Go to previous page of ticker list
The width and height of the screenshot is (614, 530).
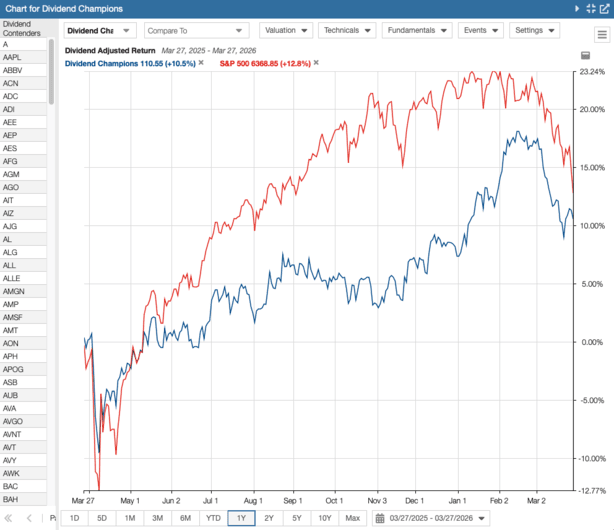point(29,518)
